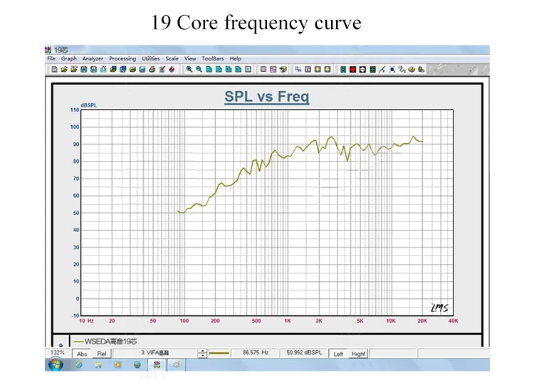Screen dimensions: 534x392
Task: Open the ToolBars menu
Action: [x=212, y=58]
